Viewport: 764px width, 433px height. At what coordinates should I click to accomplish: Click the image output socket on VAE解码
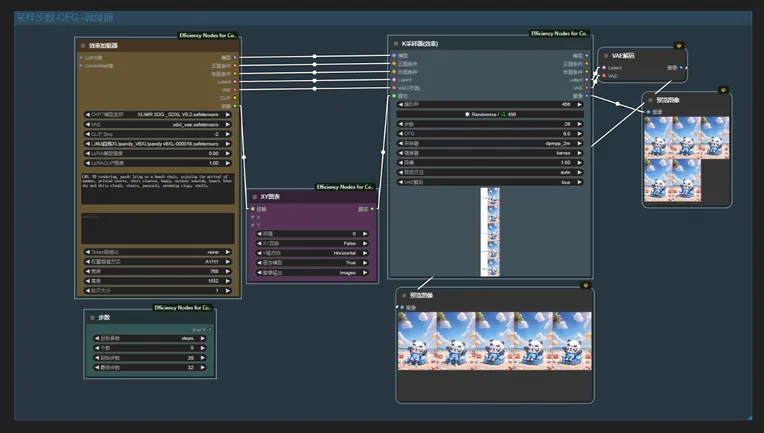pos(681,68)
